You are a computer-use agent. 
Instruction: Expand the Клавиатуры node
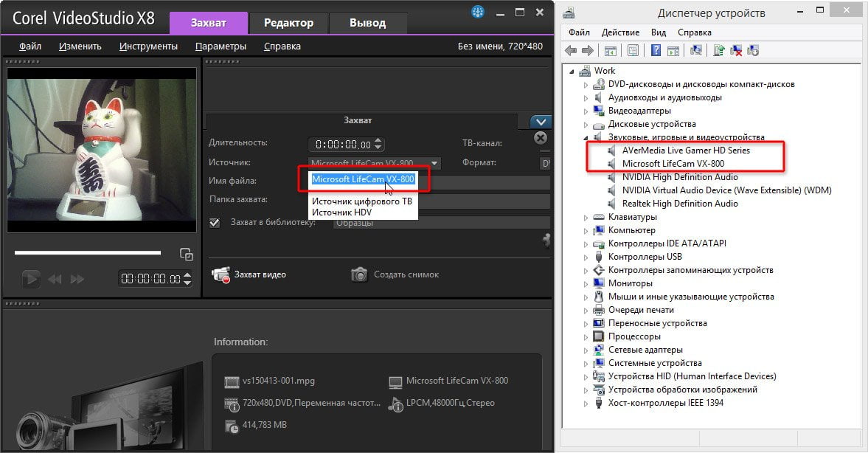pyautogui.click(x=586, y=218)
